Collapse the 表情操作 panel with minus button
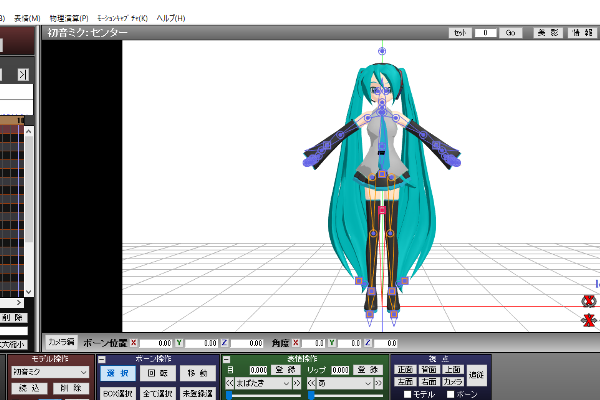600x400 pixels. coord(227,359)
